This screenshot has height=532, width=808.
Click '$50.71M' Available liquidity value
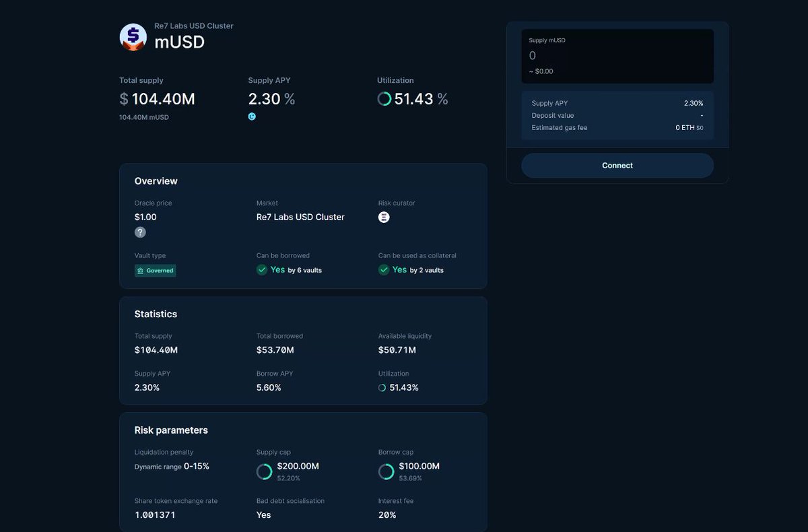pos(397,350)
